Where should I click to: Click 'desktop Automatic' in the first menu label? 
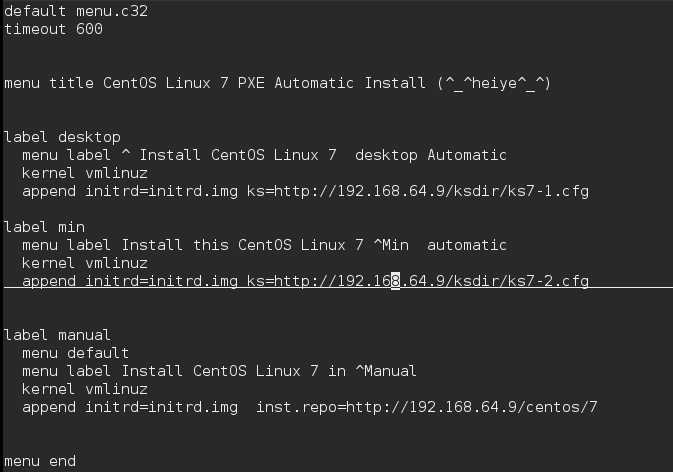coord(430,155)
